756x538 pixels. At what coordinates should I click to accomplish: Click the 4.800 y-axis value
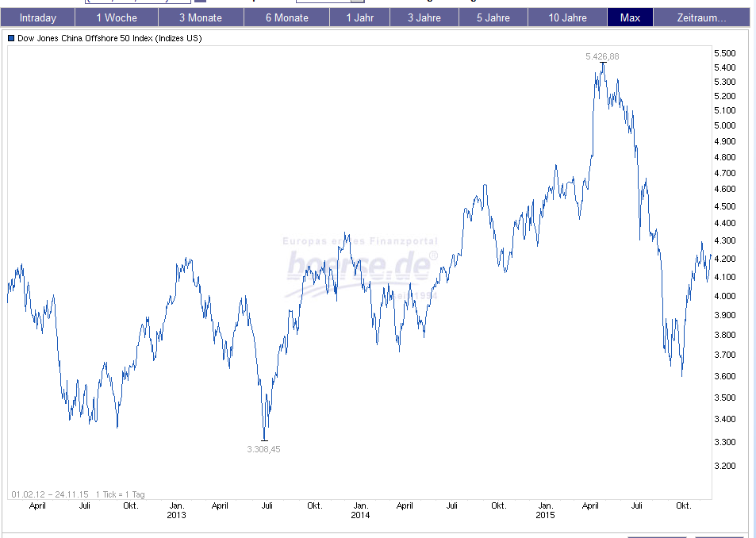point(725,157)
